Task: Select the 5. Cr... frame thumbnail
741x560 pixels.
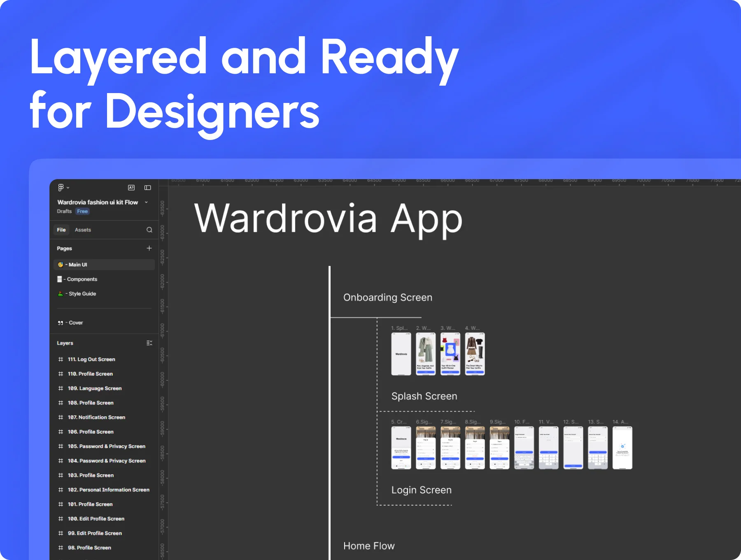Action: click(x=401, y=448)
